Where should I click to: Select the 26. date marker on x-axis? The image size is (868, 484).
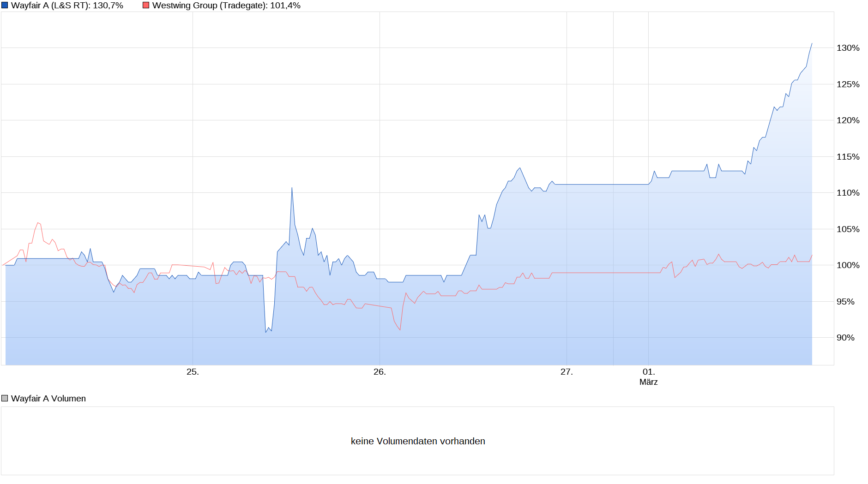coord(380,372)
